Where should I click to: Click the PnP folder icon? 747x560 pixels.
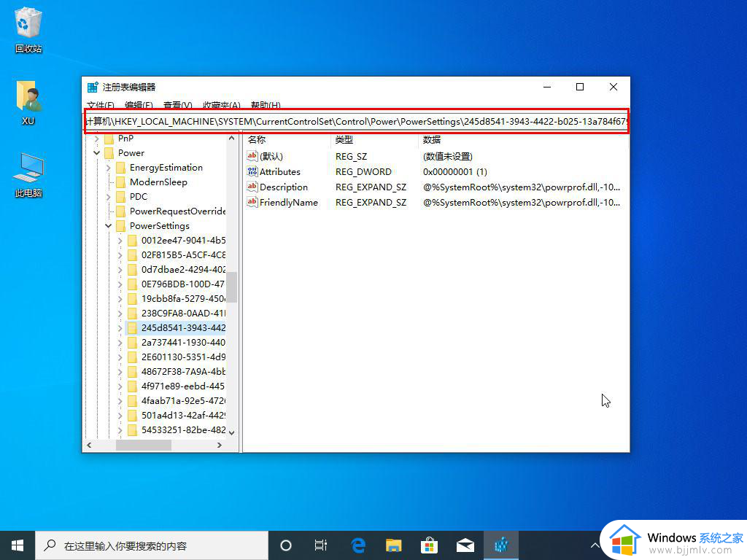click(x=109, y=139)
